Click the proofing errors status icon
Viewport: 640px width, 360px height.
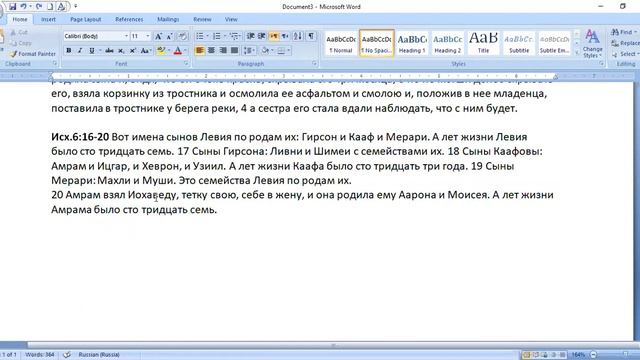(67, 355)
